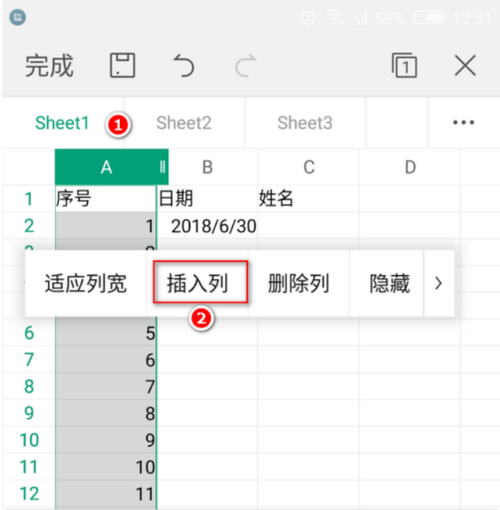
Task: Select row 11 header
Action: [x=29, y=467]
